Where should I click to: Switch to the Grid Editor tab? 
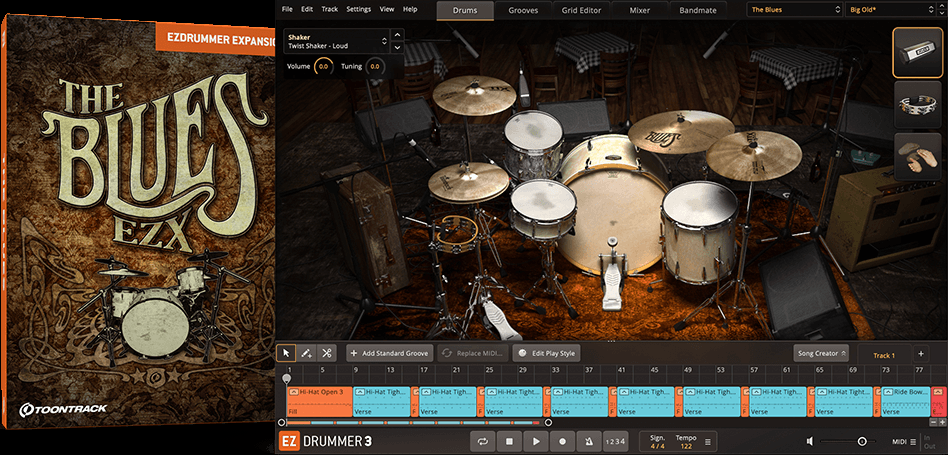(x=582, y=10)
